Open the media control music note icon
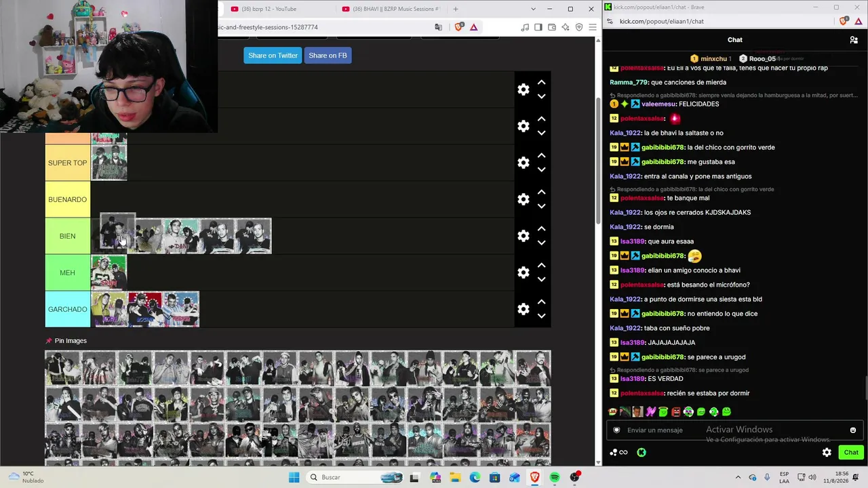The width and height of the screenshot is (868, 488). [x=525, y=27]
